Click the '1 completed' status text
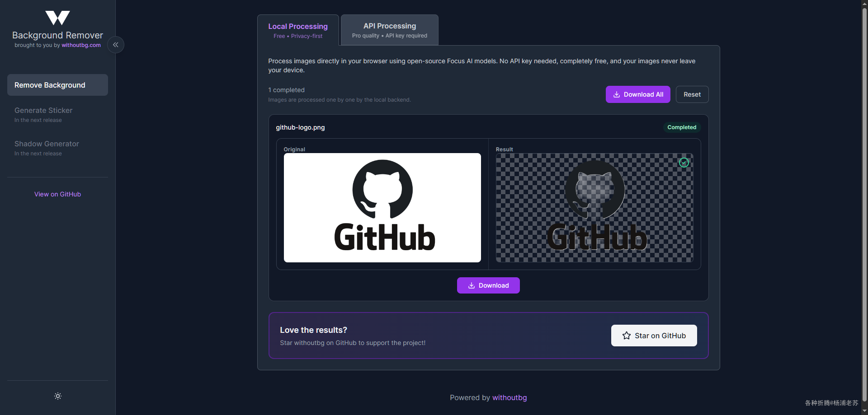Viewport: 868px width, 415px height. tap(286, 90)
